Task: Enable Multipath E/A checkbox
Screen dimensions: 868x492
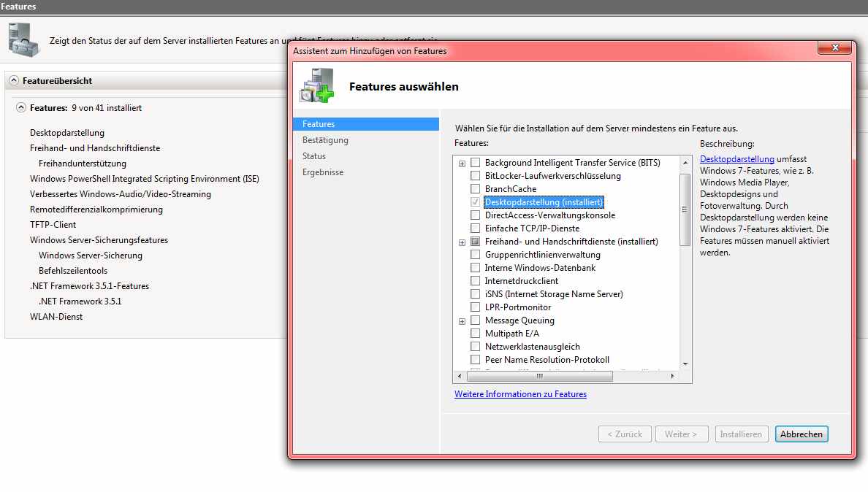Action: tap(475, 334)
